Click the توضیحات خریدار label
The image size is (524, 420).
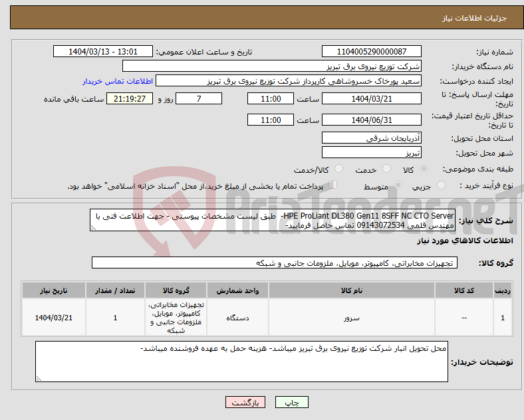pos(482,362)
